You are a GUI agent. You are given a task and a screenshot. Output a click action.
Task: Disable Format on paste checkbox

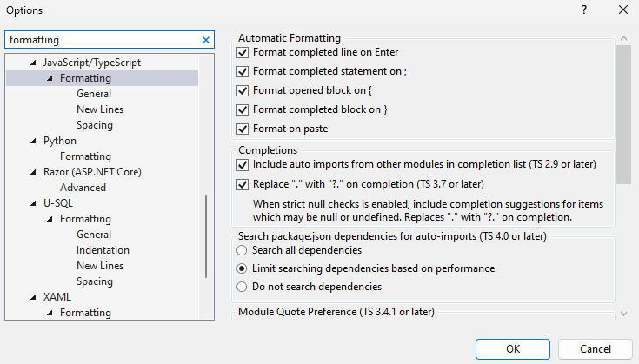click(243, 129)
